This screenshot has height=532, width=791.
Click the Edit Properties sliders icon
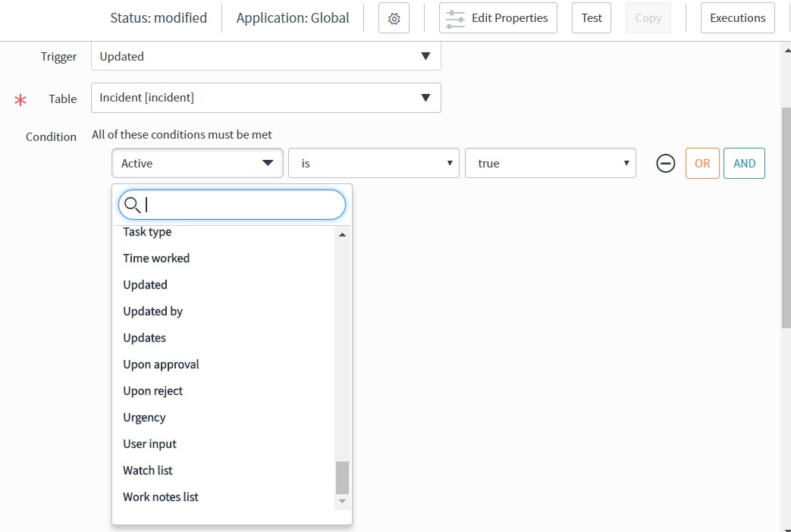(455, 17)
